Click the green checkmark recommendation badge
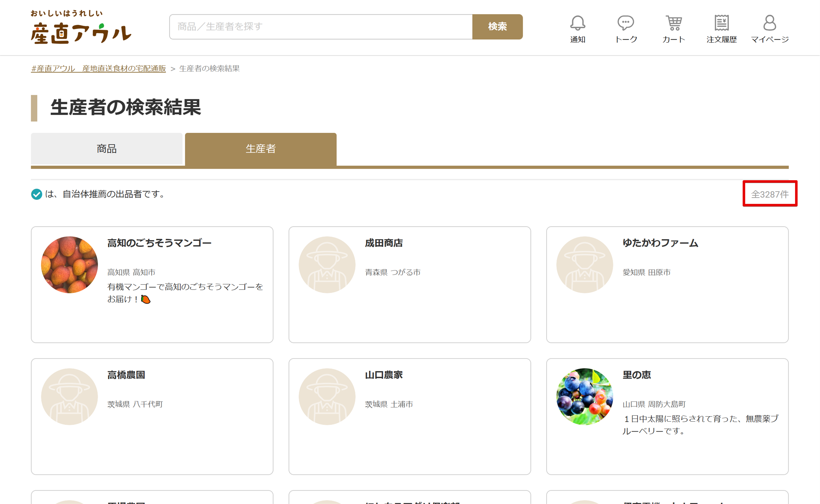Image resolution: width=820 pixels, height=504 pixels. [x=37, y=194]
